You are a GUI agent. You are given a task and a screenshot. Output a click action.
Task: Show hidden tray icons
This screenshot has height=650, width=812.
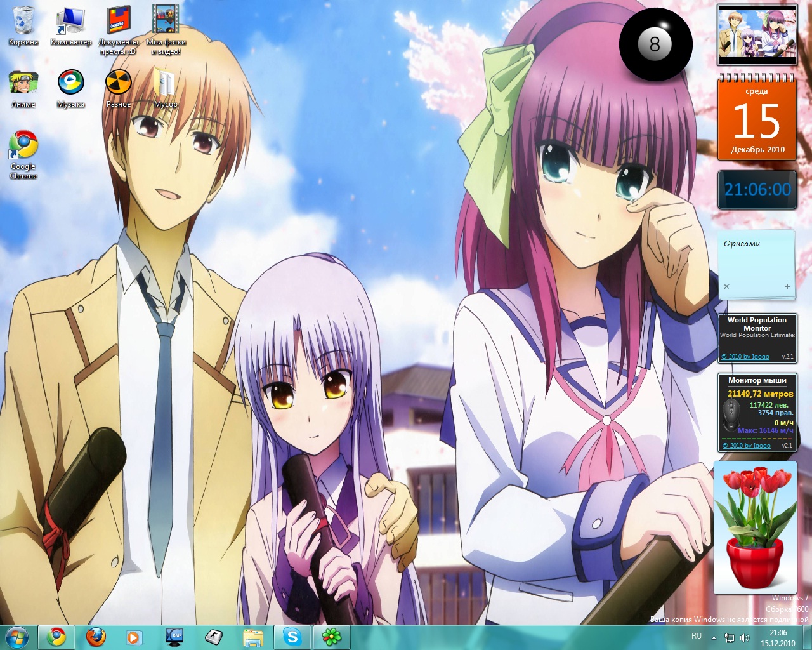tap(714, 637)
